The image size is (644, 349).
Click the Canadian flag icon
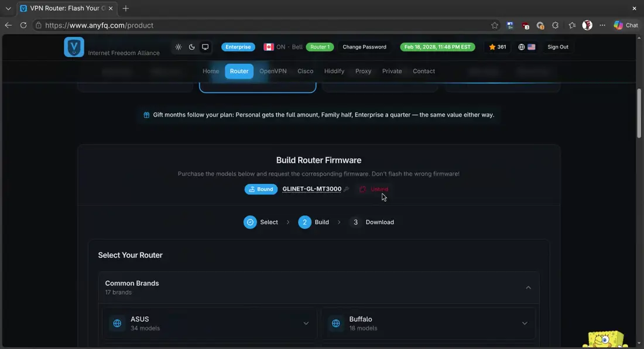269,47
